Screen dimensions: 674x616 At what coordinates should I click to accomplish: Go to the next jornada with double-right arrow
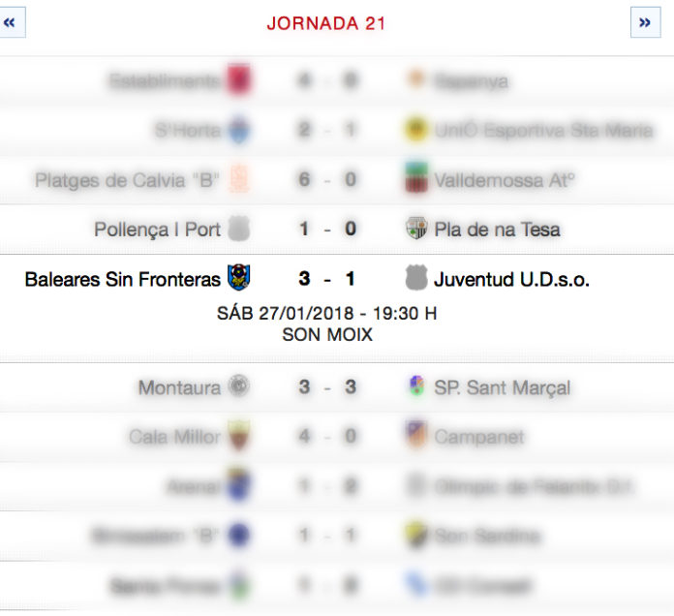click(645, 22)
